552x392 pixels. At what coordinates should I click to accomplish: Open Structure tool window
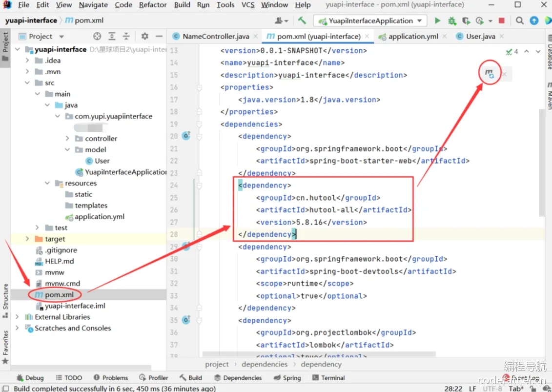tap(5, 300)
